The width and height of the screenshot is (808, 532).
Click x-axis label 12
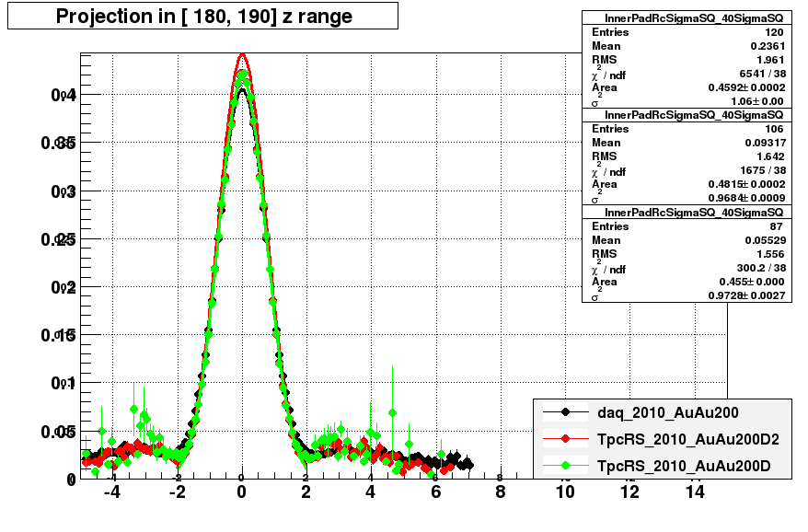(629, 492)
